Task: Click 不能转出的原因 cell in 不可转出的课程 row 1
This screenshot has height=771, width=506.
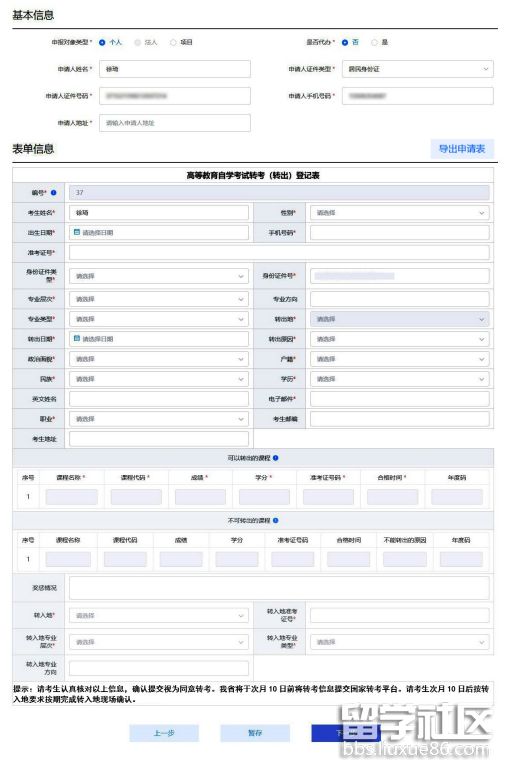Action: click(x=405, y=559)
